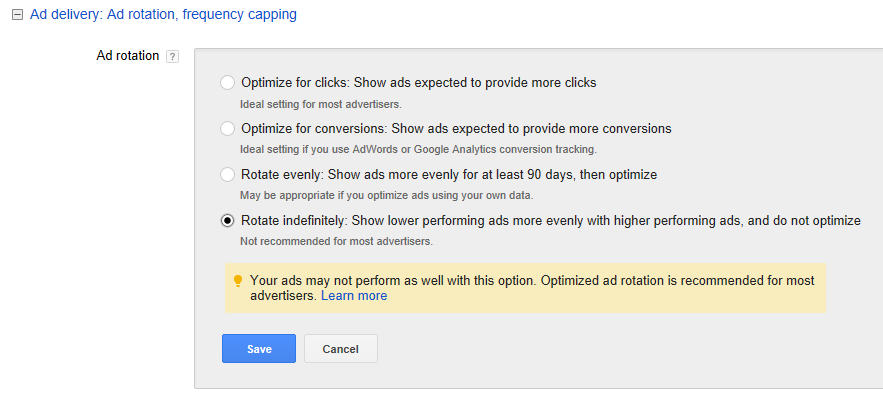Collapse the Ad delivery section minus icon

click(x=17, y=15)
